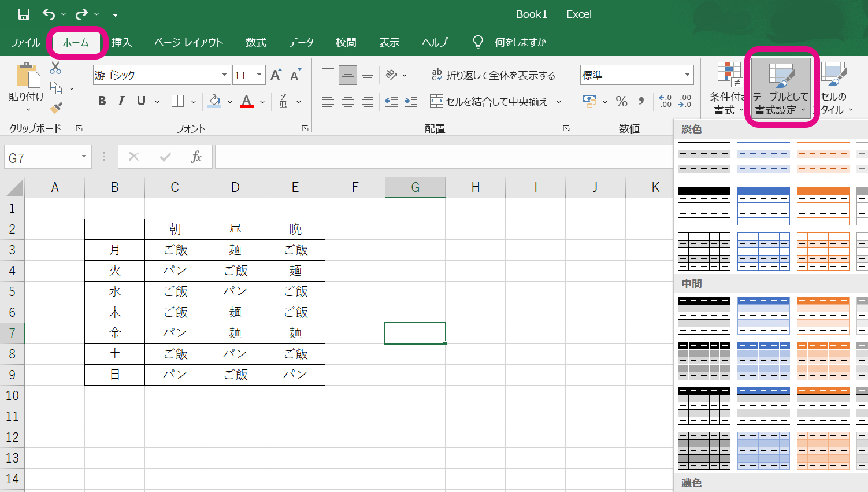Apply percent style number format
868x492 pixels.
[621, 102]
